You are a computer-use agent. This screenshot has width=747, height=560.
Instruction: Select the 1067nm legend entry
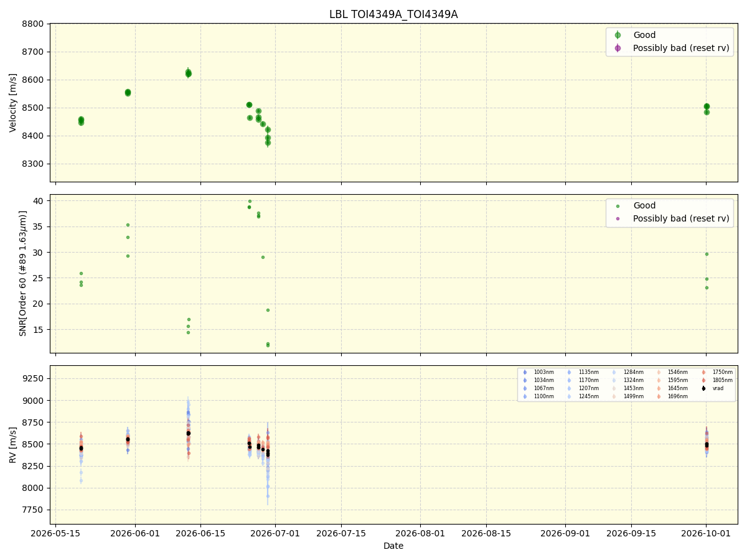click(x=539, y=388)
